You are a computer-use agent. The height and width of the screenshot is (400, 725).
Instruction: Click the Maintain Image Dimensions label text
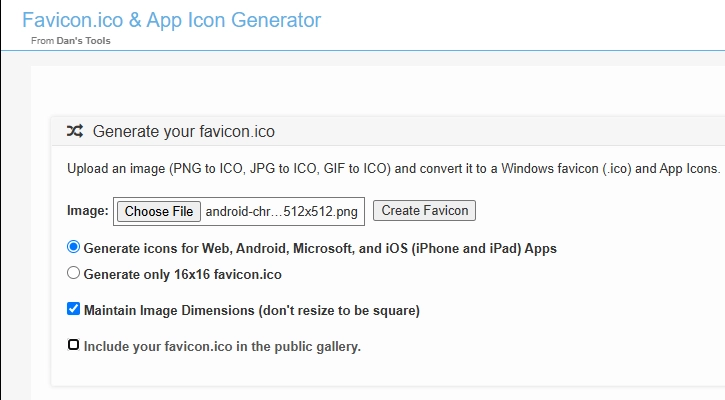pyautogui.click(x=252, y=310)
